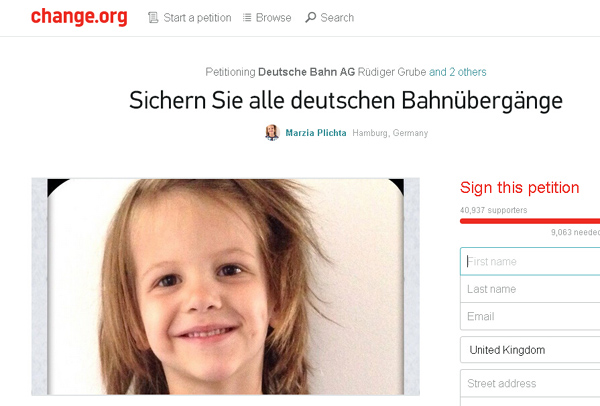Open Marzia Plichta's name link
The height and width of the screenshot is (406, 600).
[316, 133]
